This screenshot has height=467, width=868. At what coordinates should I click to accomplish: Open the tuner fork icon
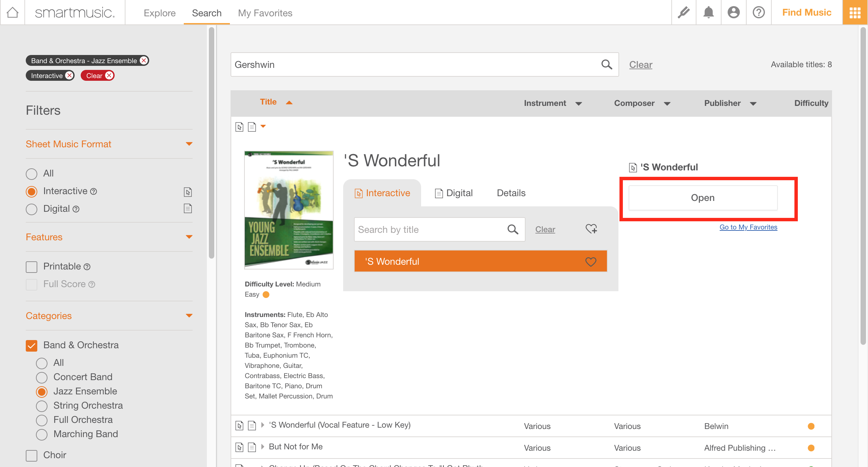684,13
